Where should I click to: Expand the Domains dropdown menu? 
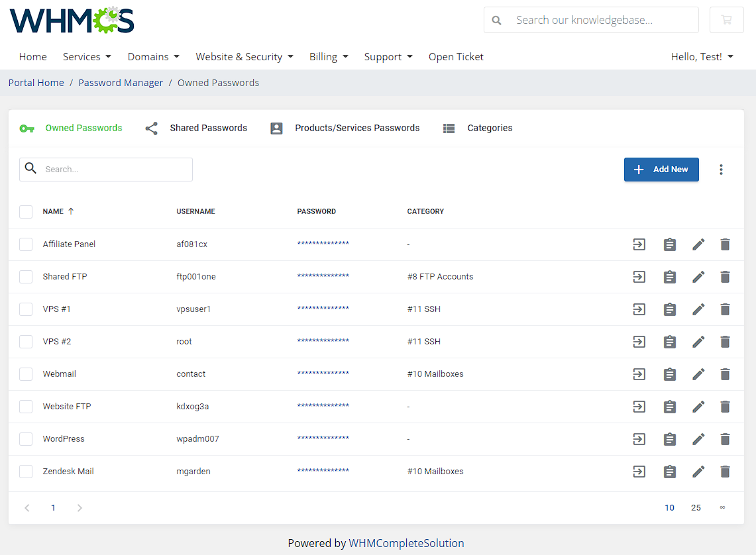(153, 57)
